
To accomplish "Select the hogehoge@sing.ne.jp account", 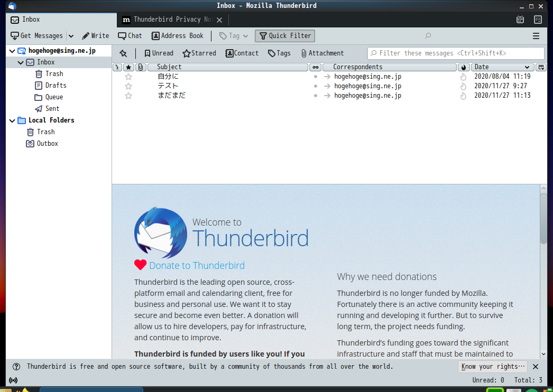I will (x=62, y=51).
